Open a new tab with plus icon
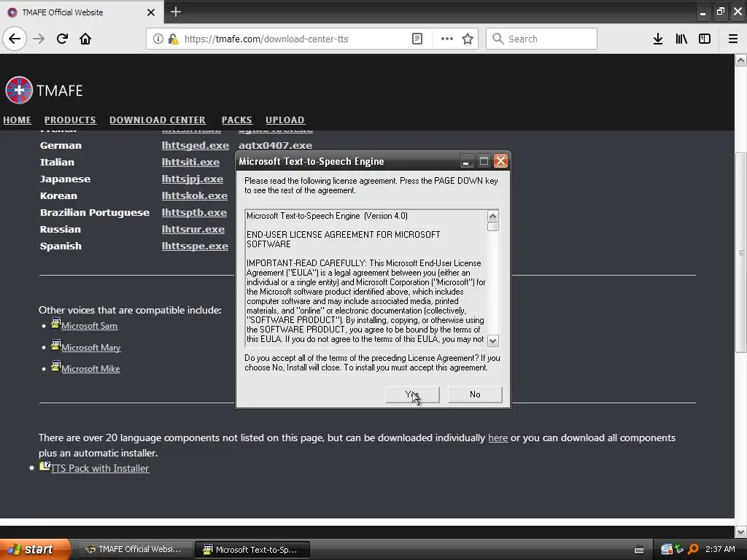The width and height of the screenshot is (747, 560). (176, 12)
